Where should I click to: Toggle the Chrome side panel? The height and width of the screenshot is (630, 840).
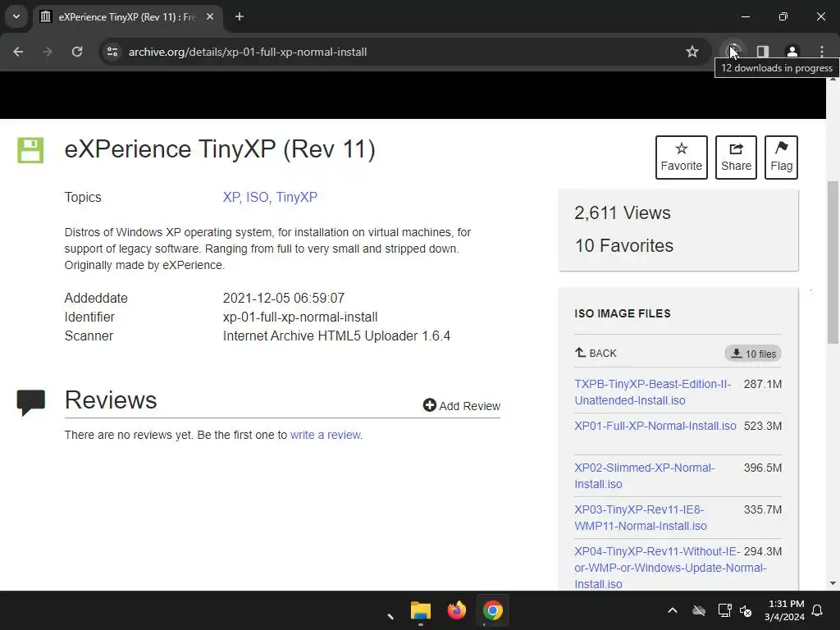[x=762, y=52]
